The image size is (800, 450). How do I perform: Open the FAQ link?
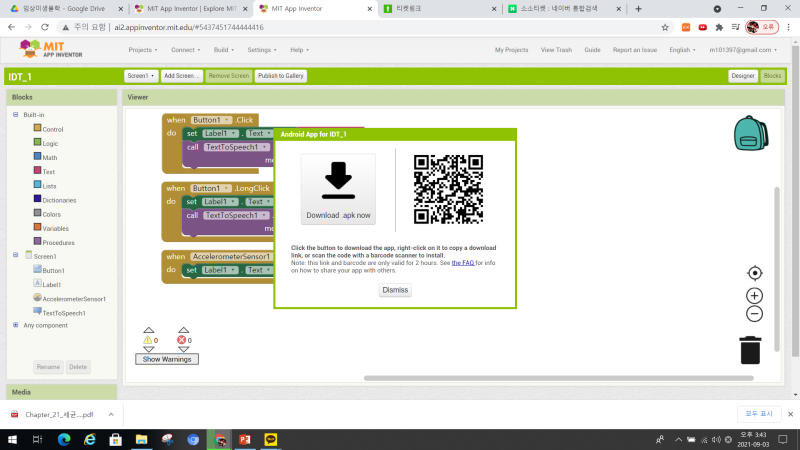463,263
